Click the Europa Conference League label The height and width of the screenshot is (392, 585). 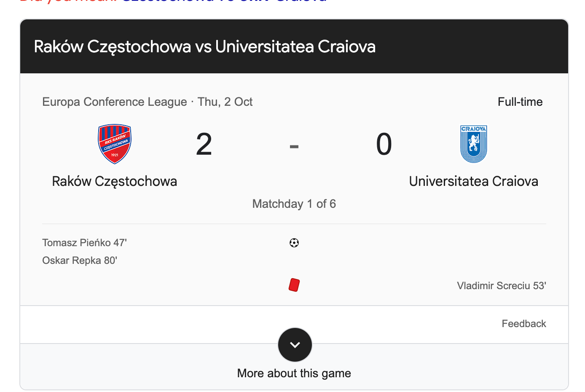click(x=115, y=102)
